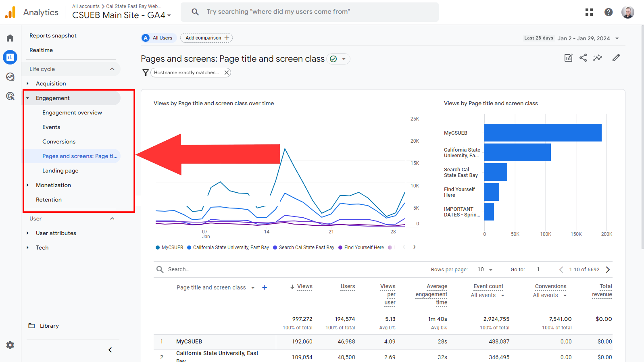644x362 pixels.
Task: Collapse the Life cycle section
Action: click(112, 69)
